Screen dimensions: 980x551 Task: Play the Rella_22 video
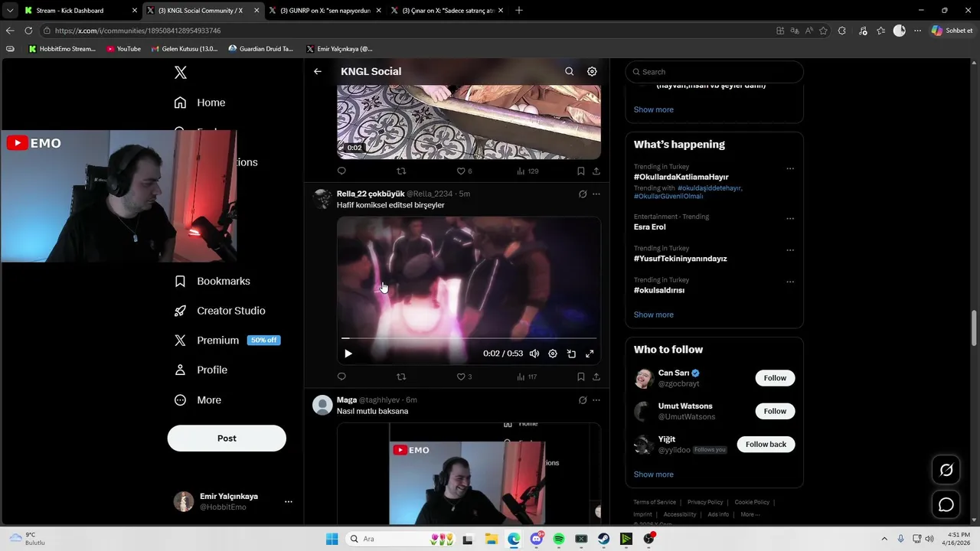348,354
